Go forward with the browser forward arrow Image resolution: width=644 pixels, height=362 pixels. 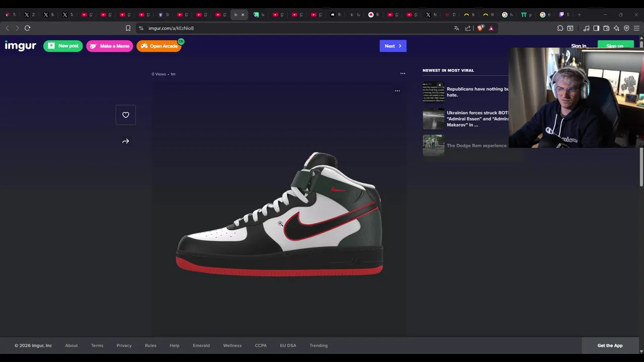click(x=17, y=28)
